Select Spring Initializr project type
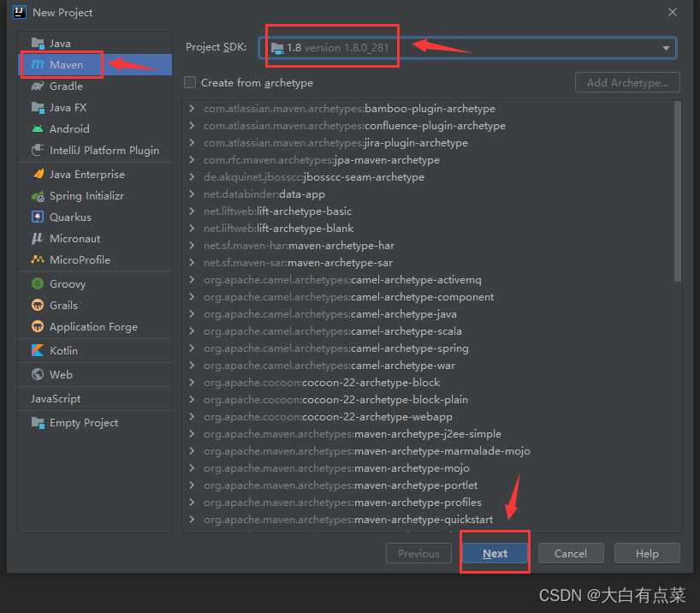This screenshot has height=613, width=700. [x=95, y=196]
